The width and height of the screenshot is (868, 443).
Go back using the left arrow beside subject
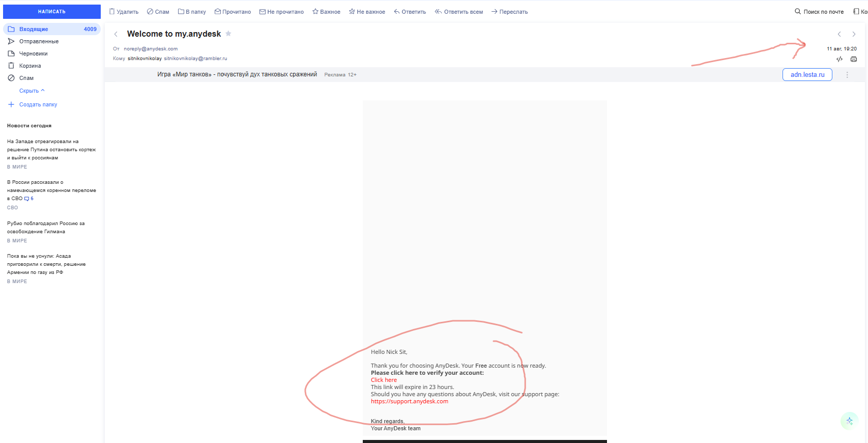point(116,34)
